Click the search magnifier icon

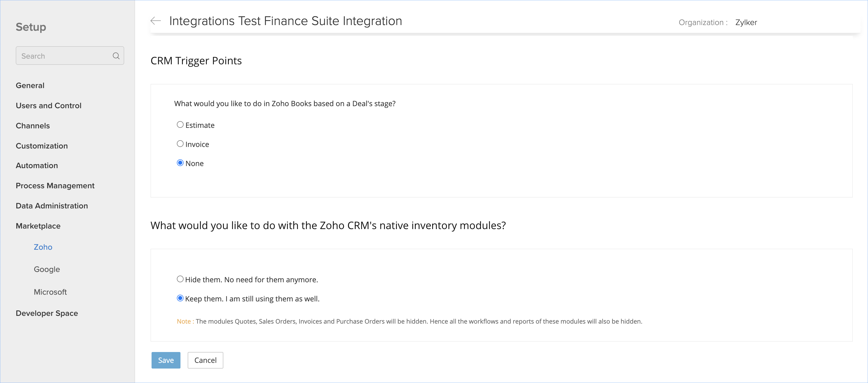116,56
